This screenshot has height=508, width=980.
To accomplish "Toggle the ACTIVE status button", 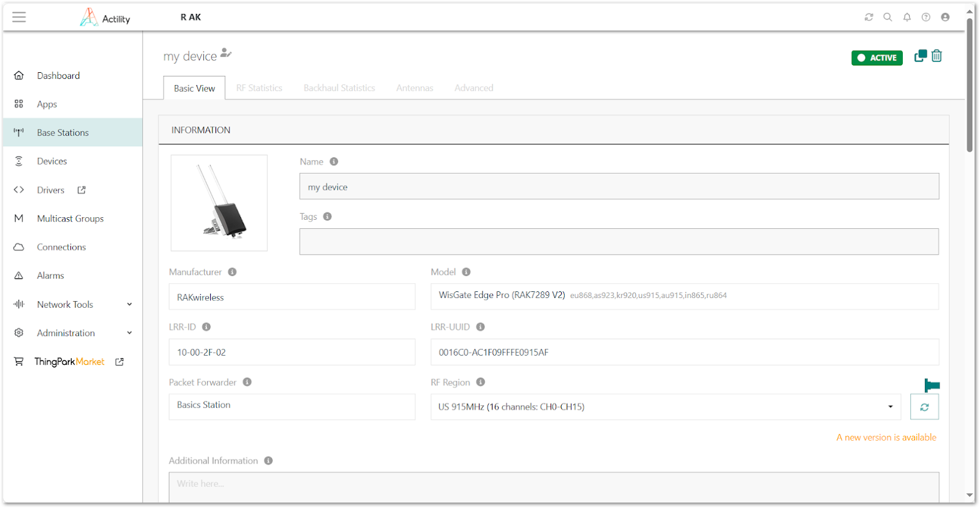I will 877,58.
